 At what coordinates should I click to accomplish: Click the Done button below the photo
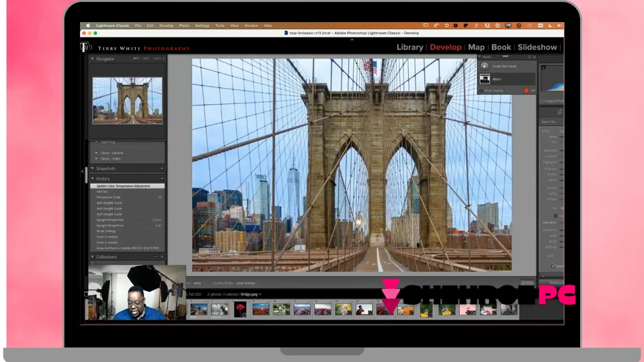point(527,283)
